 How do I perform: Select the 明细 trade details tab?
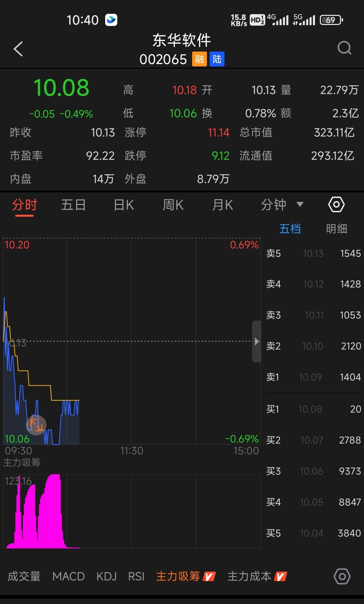point(336,229)
